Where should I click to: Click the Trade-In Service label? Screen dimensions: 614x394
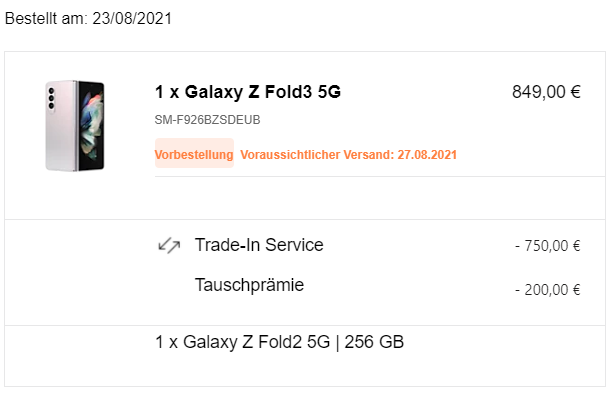point(259,245)
